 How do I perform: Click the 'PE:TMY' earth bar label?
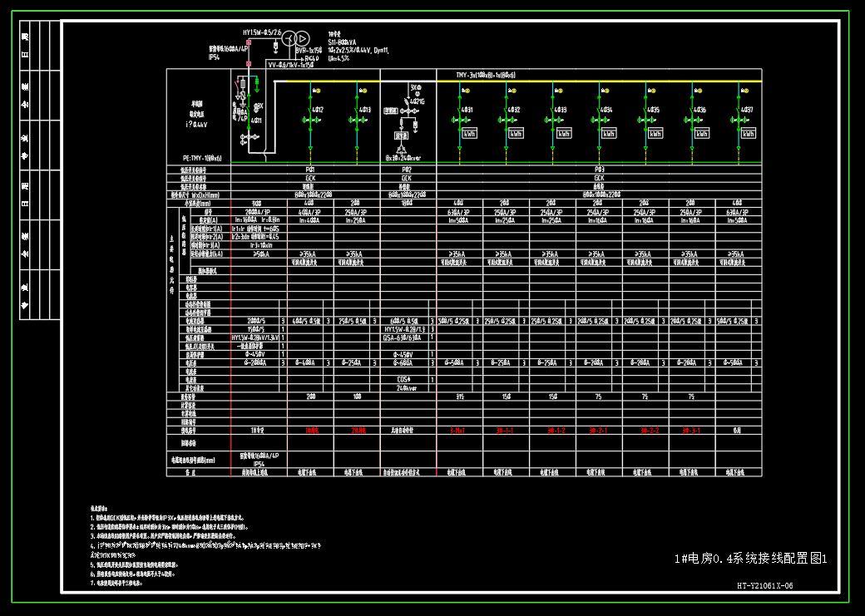(202, 158)
